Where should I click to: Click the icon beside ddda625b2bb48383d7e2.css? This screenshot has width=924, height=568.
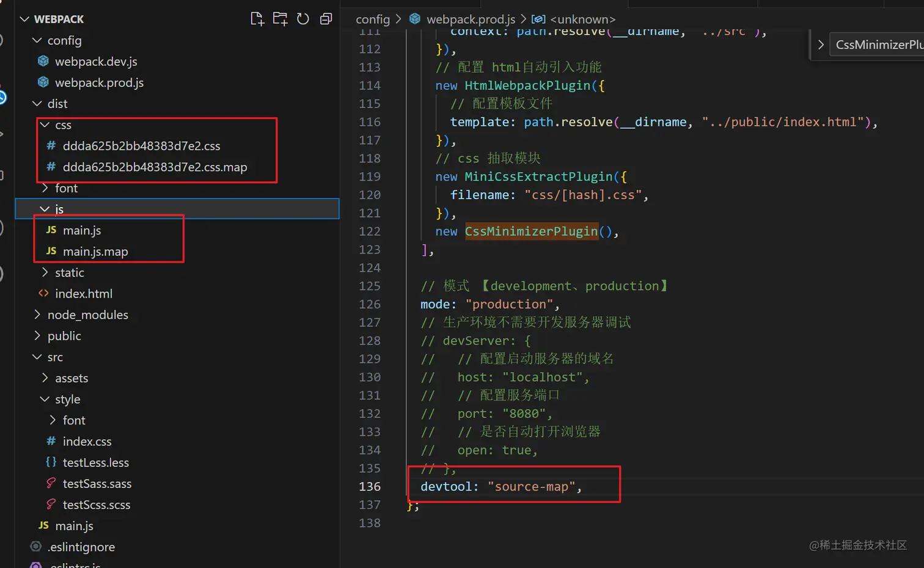tap(51, 145)
